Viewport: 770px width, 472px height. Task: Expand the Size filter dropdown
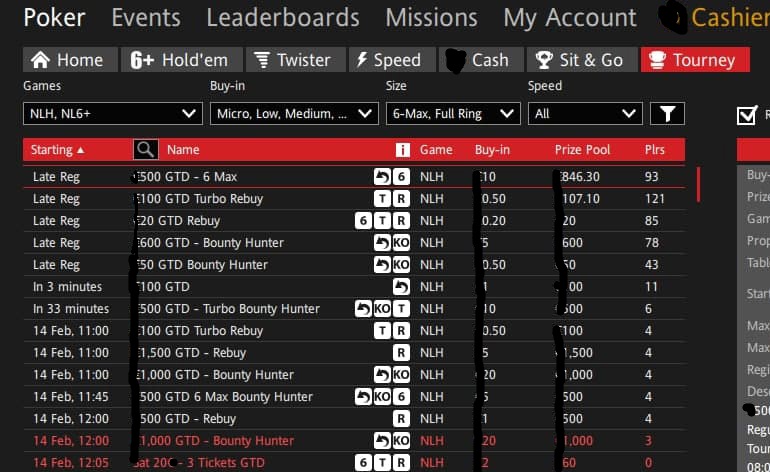click(x=453, y=113)
